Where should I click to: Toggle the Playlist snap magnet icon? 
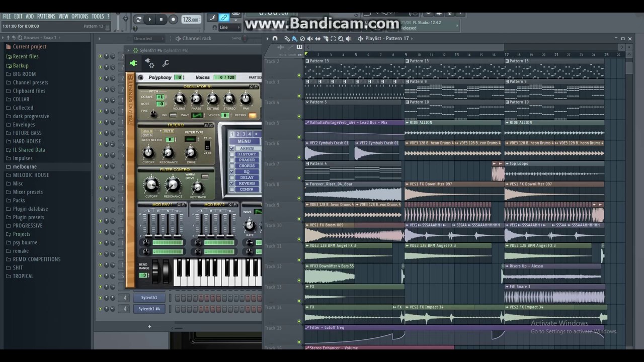click(x=275, y=39)
